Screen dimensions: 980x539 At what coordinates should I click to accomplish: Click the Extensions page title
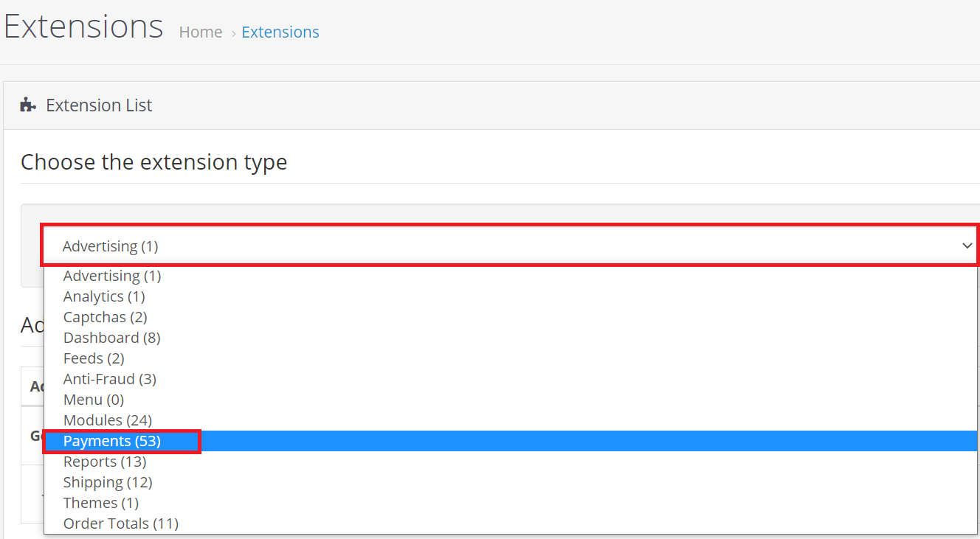coord(83,27)
